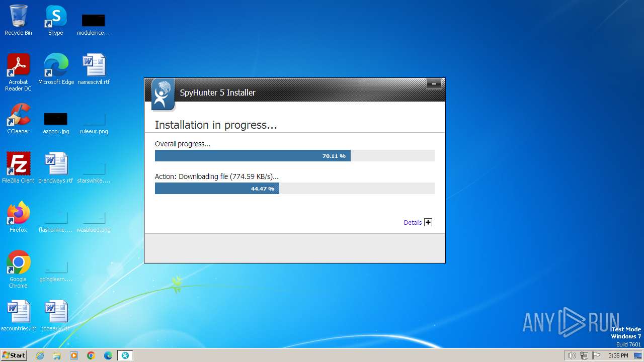
Task: Select the brandways.rtf document icon
Action: click(x=56, y=168)
